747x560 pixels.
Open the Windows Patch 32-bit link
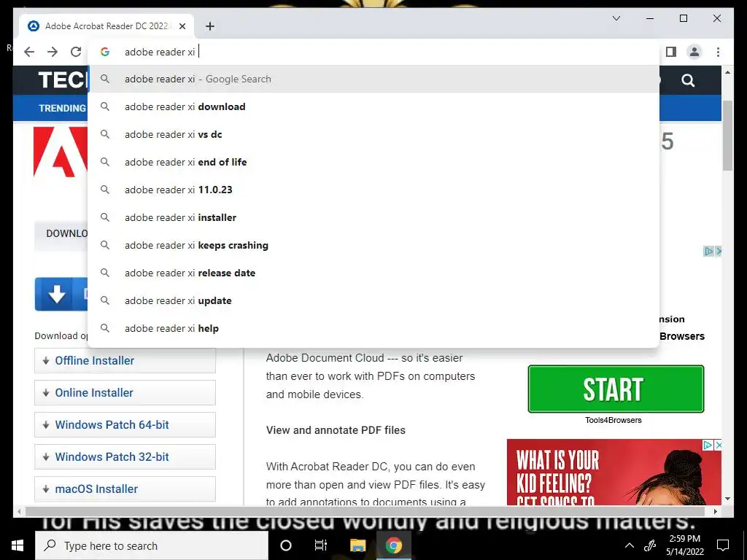tap(125, 456)
